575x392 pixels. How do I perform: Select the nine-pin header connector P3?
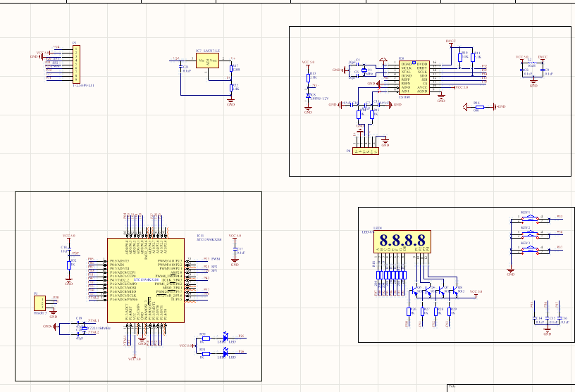click(x=76, y=65)
